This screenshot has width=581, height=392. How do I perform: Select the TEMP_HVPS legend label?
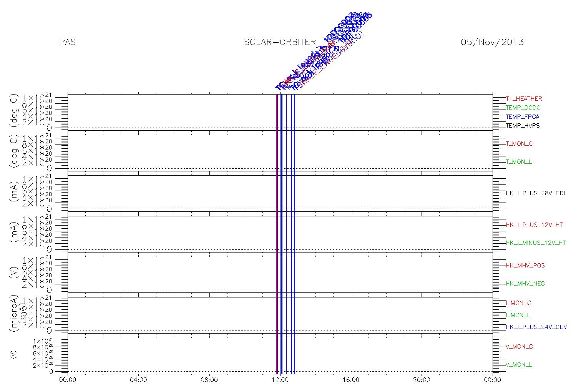[x=523, y=126]
